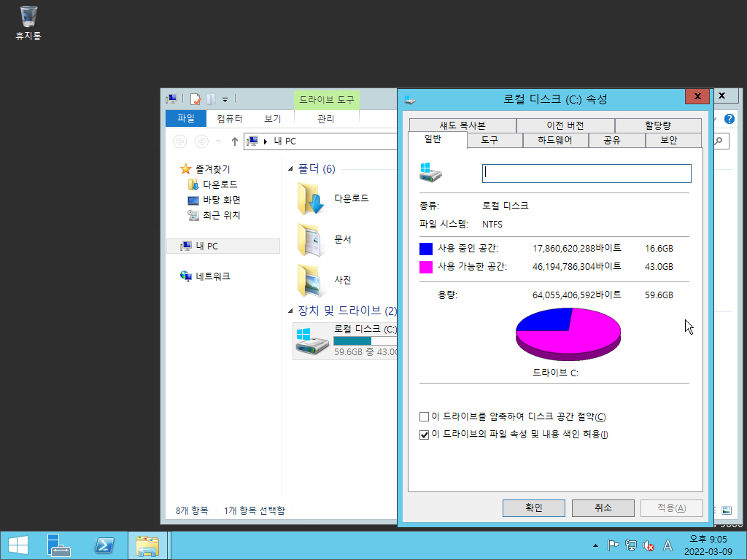Click the Explorer search magnifier icon
Screen dimensions: 747x560
pos(719,141)
